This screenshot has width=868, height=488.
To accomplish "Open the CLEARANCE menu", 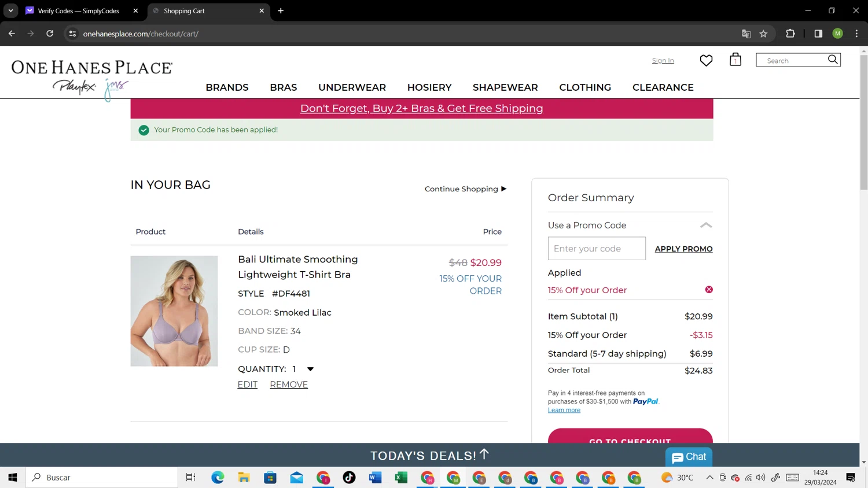I will pos(663,87).
